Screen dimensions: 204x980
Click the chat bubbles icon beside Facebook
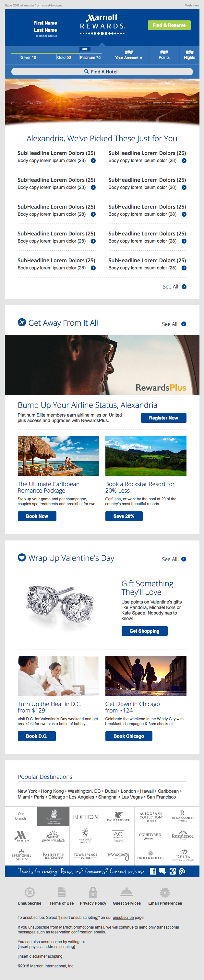click(x=162, y=871)
